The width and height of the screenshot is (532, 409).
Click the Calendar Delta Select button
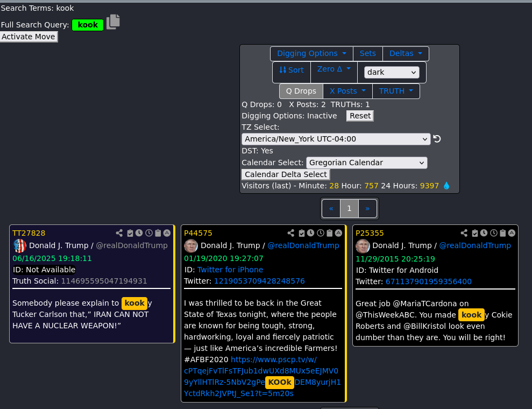286,174
